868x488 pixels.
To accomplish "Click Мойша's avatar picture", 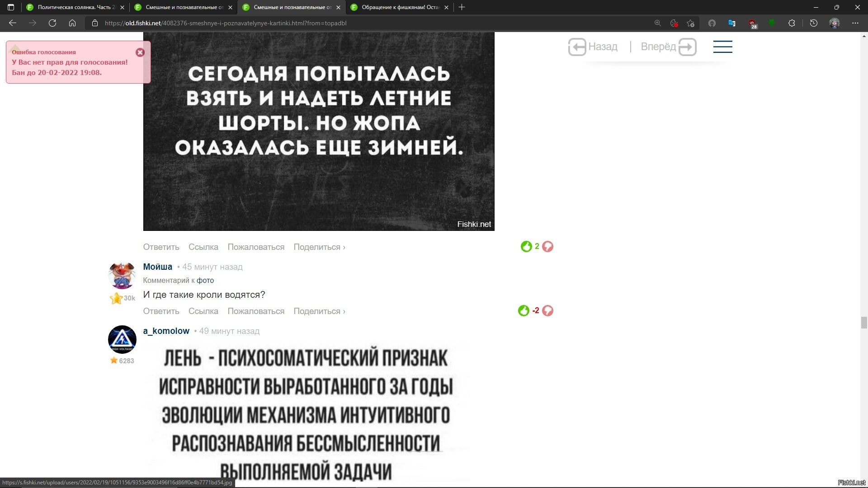I will (x=122, y=275).
